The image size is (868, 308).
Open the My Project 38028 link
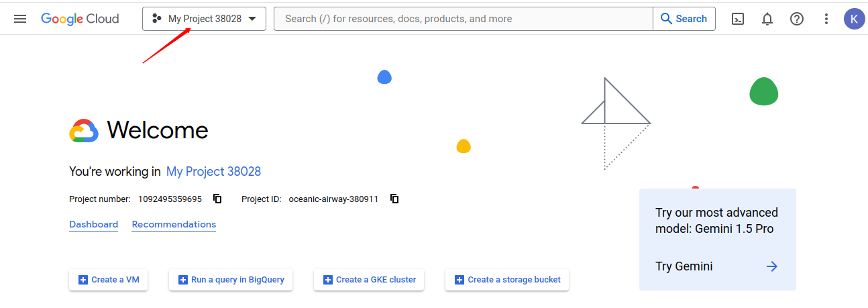(213, 171)
